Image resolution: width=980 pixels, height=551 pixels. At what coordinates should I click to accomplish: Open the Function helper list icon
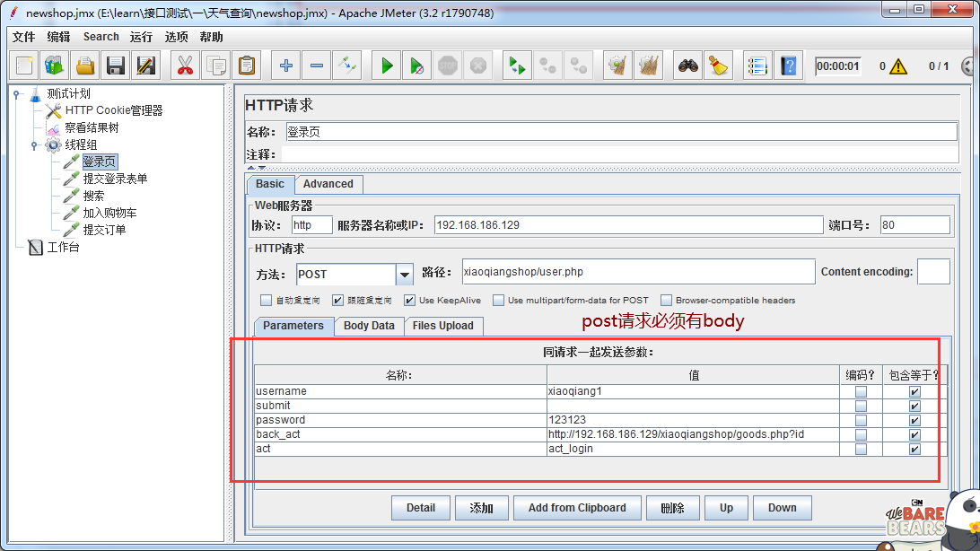[757, 66]
